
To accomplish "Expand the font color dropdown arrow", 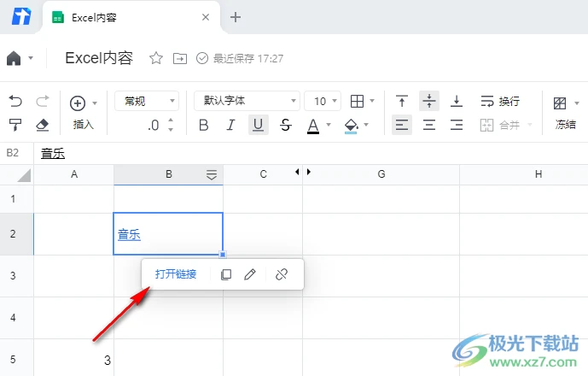I will tap(329, 125).
